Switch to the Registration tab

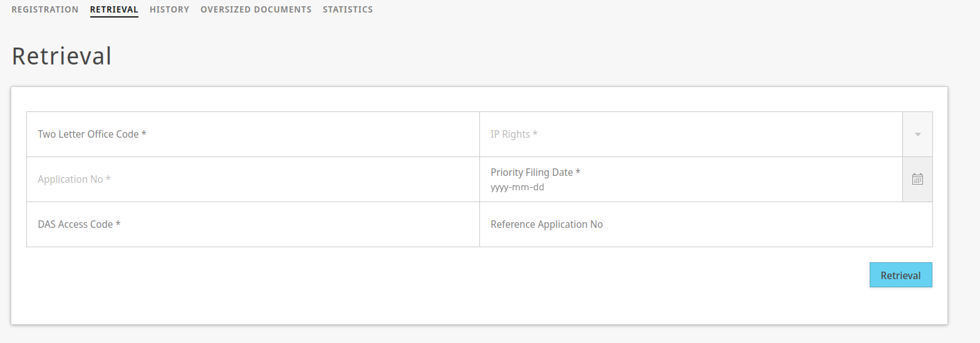pyautogui.click(x=45, y=9)
